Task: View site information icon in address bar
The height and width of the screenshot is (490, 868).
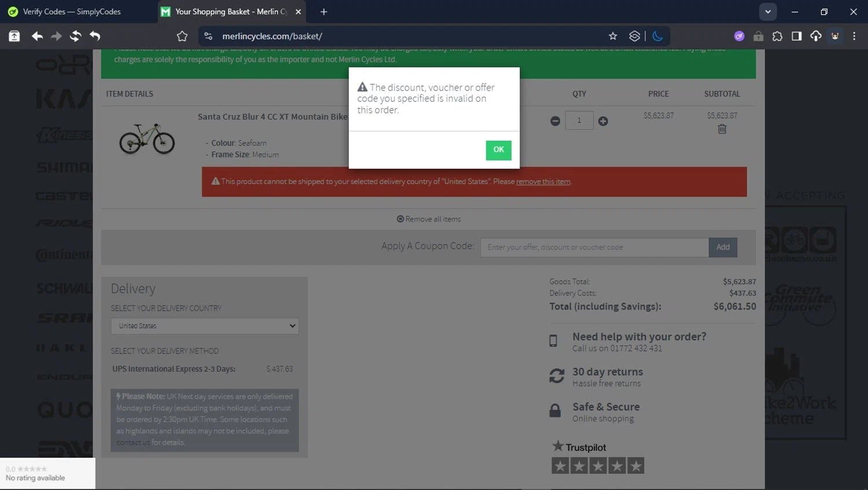Action: pyautogui.click(x=208, y=36)
